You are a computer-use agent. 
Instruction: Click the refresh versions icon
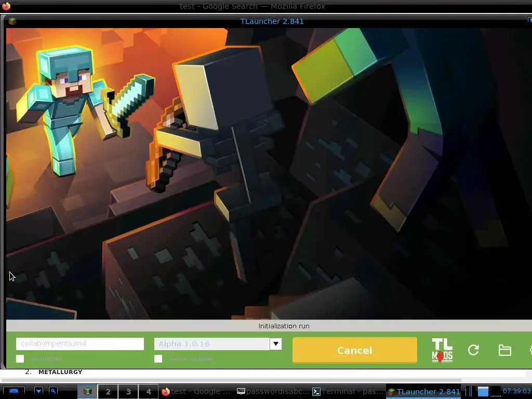click(473, 350)
